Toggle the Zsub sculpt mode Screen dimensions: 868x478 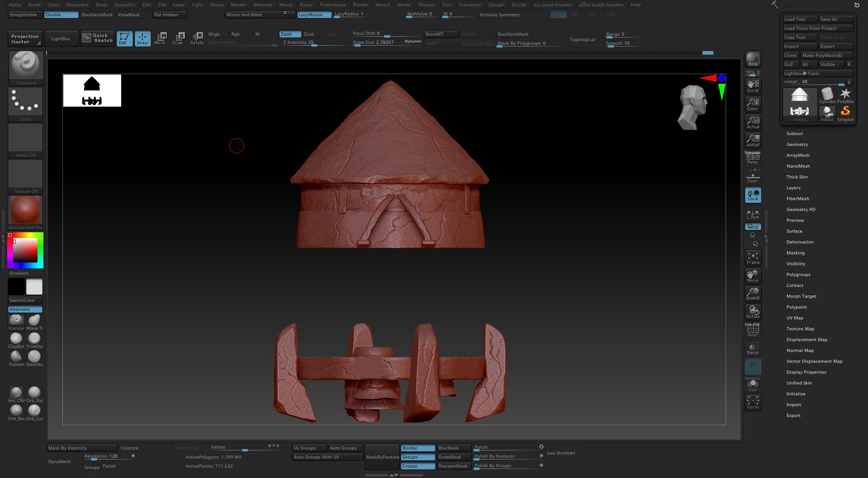pos(309,34)
